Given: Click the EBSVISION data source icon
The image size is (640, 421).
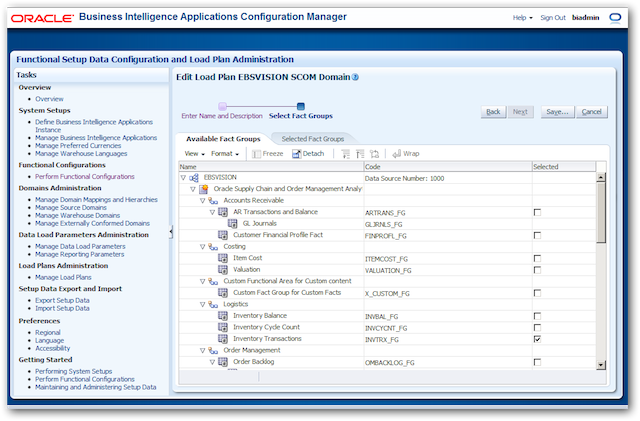Looking at the screenshot, I should pyautogui.click(x=194, y=178).
